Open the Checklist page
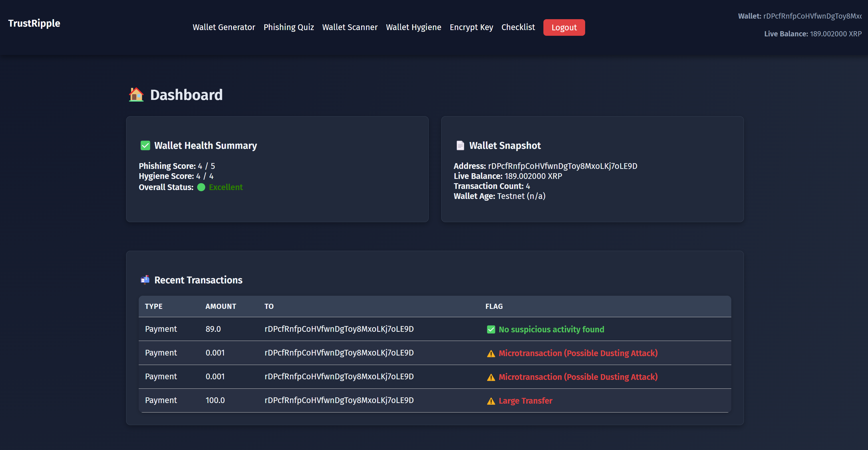868x450 pixels. [x=518, y=27]
